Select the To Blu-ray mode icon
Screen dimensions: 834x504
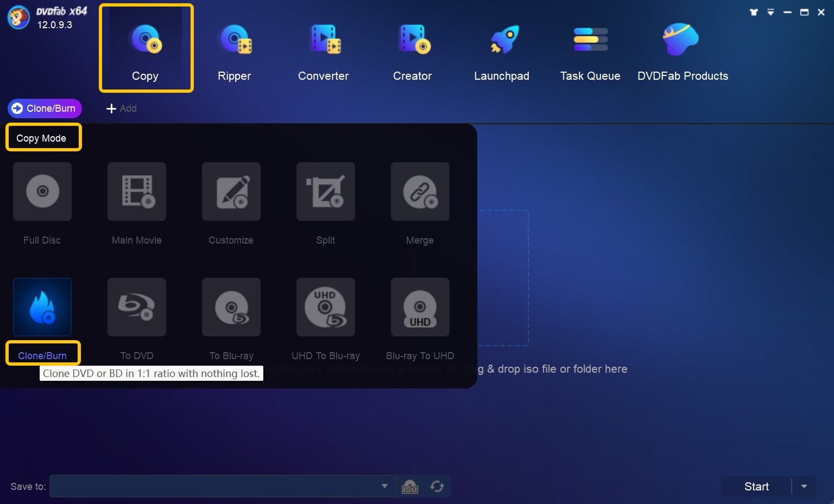pyautogui.click(x=231, y=307)
